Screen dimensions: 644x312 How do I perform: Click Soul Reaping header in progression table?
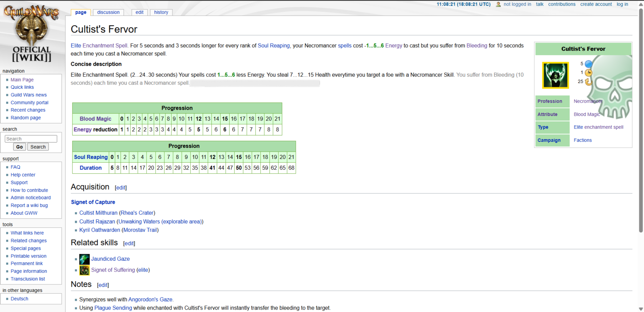coord(91,157)
